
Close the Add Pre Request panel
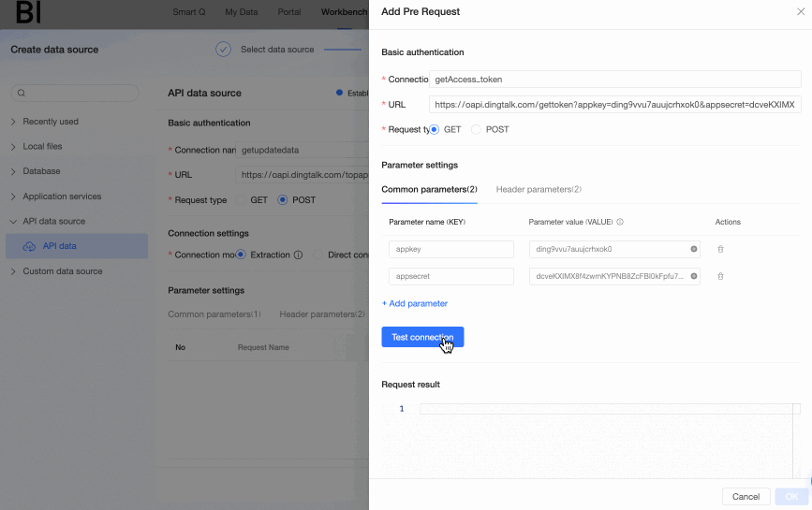pos(800,11)
